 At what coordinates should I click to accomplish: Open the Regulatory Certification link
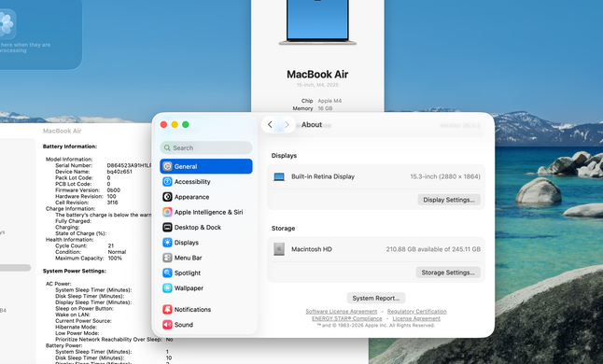[x=417, y=312]
